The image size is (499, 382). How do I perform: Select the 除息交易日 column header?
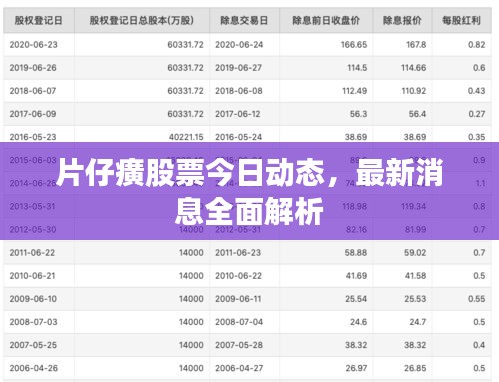(244, 21)
